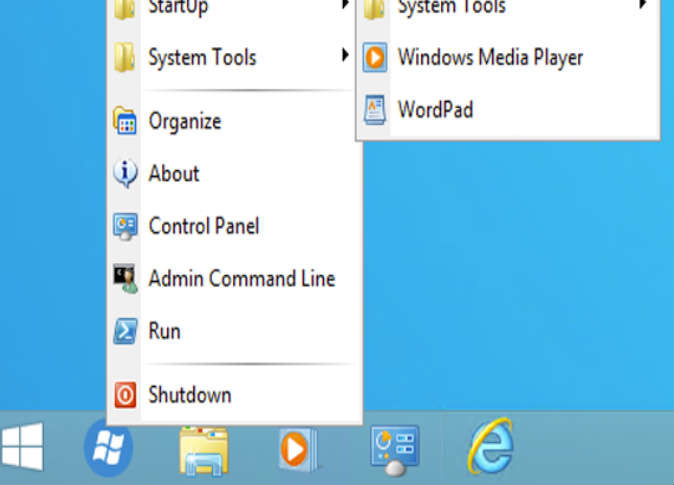Choose Run from the start menu
This screenshot has width=674, height=485.
[x=164, y=331]
